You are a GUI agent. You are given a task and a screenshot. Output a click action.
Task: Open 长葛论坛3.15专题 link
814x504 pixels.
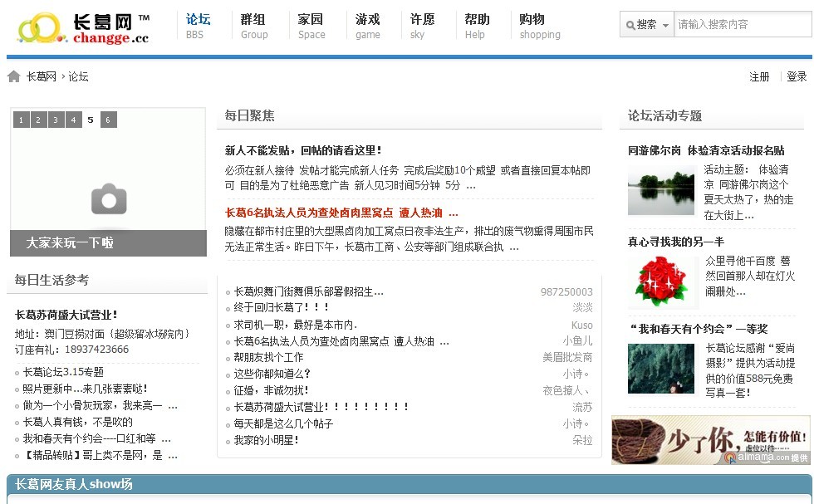[x=63, y=372]
